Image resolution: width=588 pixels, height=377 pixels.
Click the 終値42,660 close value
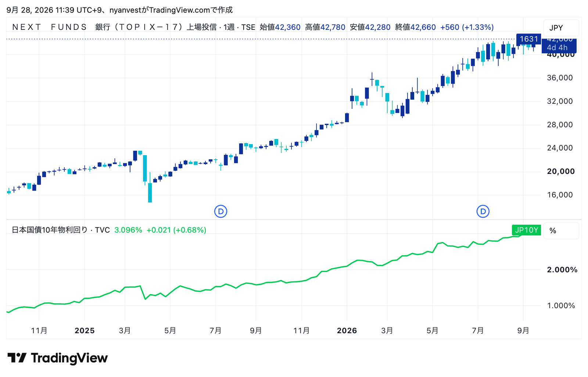coord(416,27)
